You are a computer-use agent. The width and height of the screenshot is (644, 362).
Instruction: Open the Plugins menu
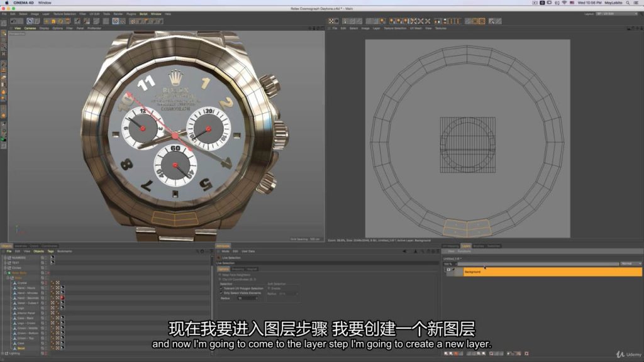point(131,14)
